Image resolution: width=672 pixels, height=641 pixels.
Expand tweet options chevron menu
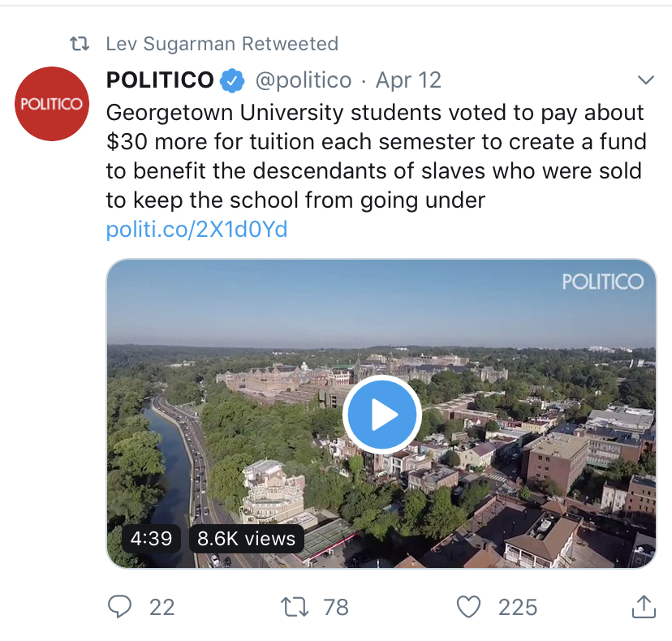pos(645,80)
